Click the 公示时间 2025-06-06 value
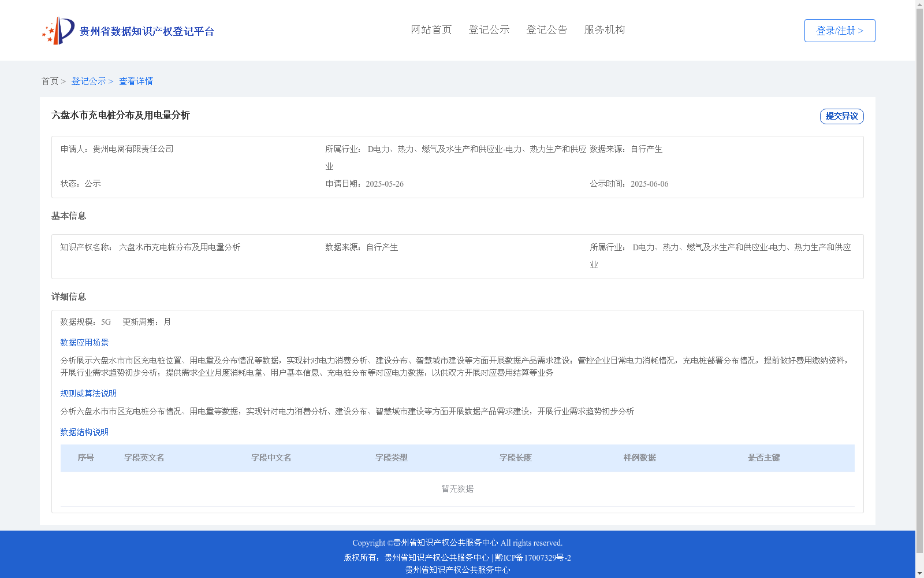924x578 pixels. (649, 184)
